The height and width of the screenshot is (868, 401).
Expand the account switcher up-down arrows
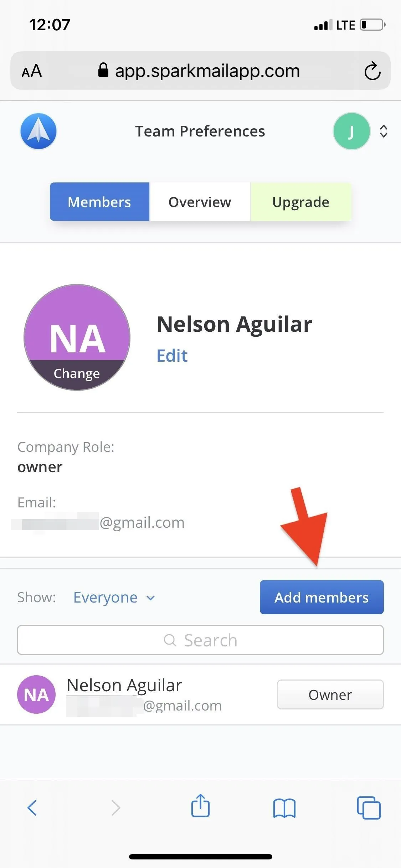tap(384, 131)
